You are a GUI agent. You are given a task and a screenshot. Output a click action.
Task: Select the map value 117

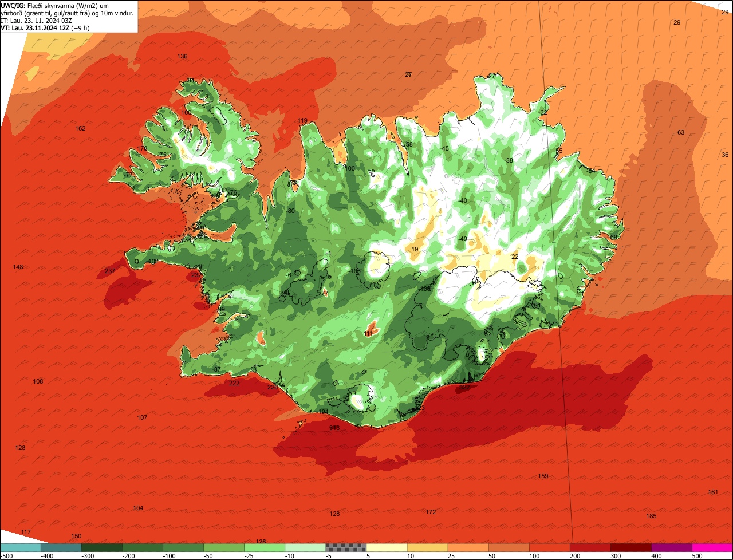[x=26, y=532]
